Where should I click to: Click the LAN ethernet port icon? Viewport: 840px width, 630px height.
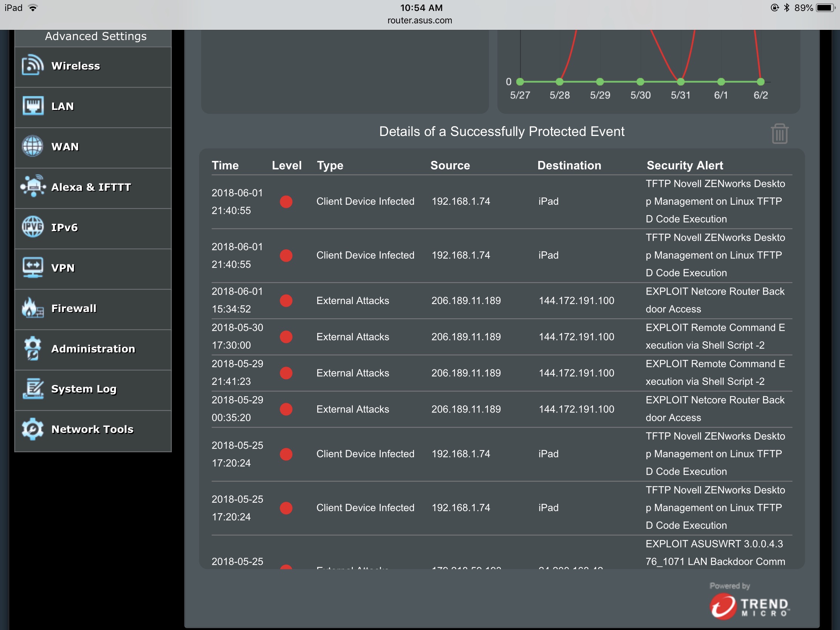[32, 106]
